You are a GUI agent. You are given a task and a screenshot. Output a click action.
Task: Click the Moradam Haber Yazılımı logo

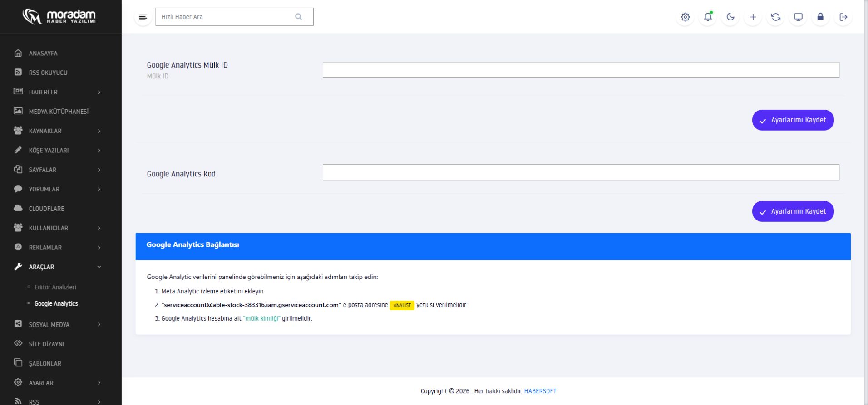coord(59,17)
